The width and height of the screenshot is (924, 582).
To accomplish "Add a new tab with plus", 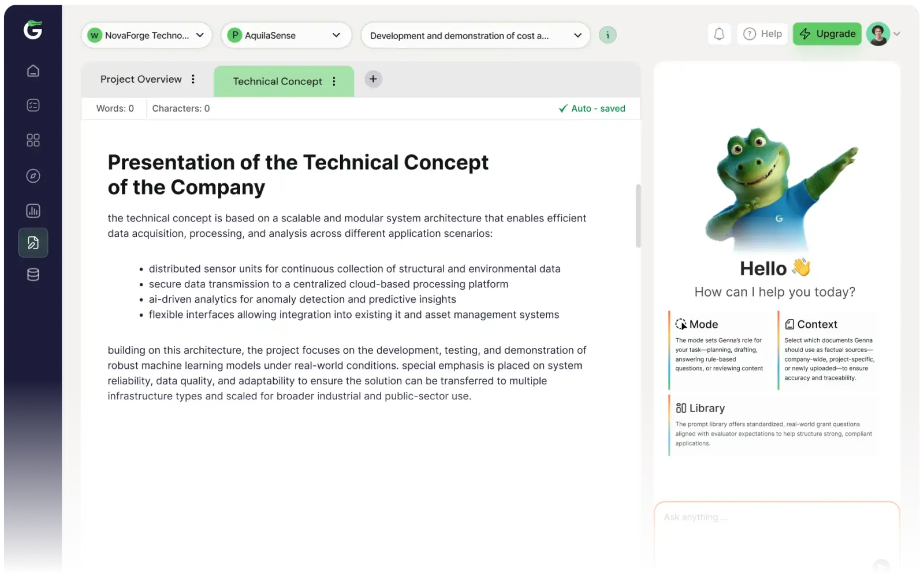I will 373,79.
